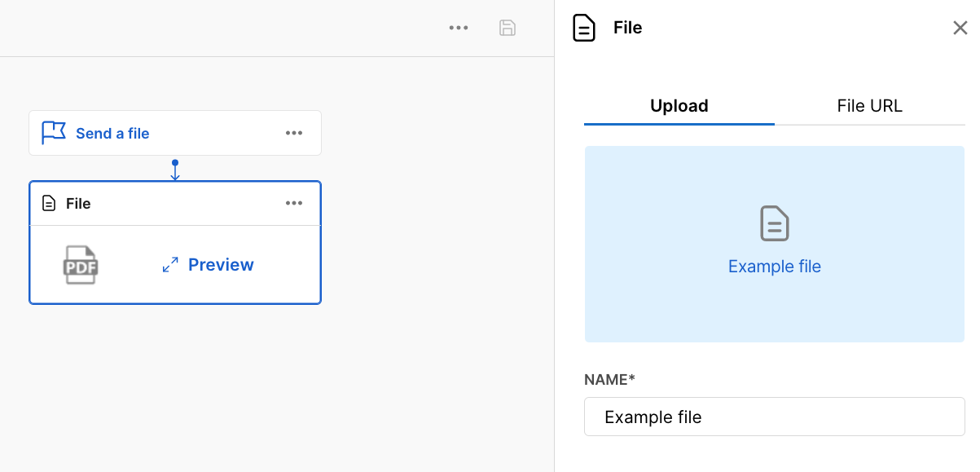The image size is (980, 472).
Task: Click the document icon in the File node header
Action: point(50,203)
